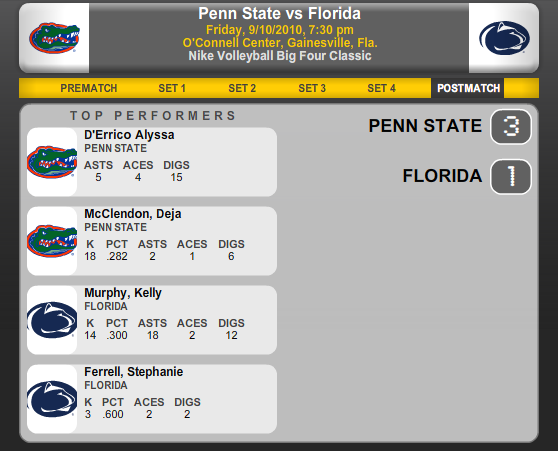The image size is (558, 451).
Task: Click the Florida Gators logo in header
Action: (54, 38)
